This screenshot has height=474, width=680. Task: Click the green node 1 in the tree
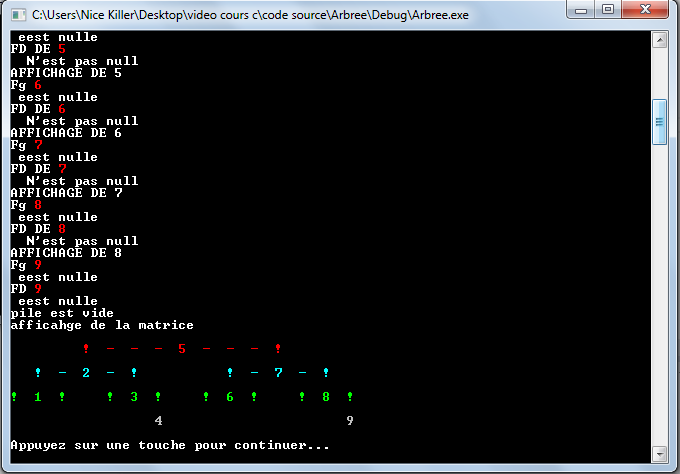(38, 397)
